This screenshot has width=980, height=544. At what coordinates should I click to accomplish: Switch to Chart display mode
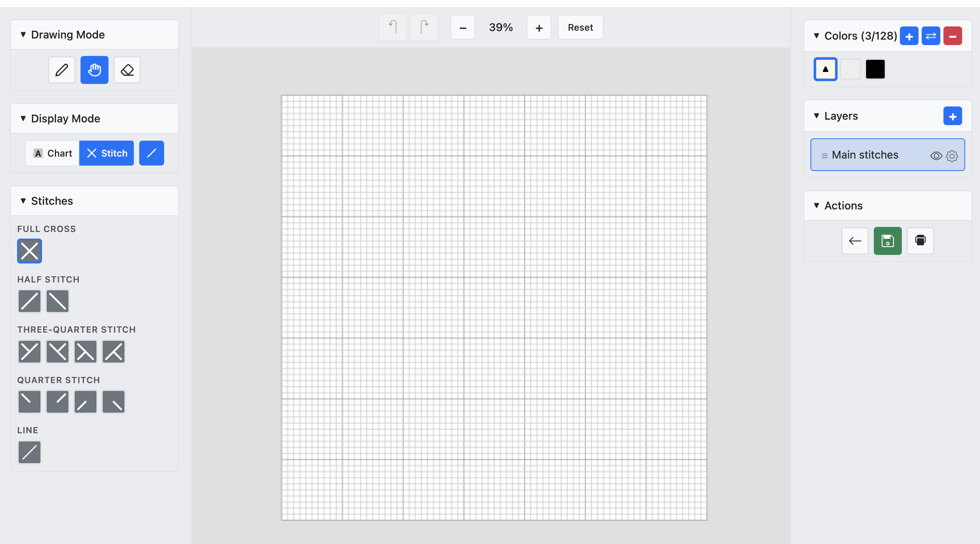click(52, 153)
